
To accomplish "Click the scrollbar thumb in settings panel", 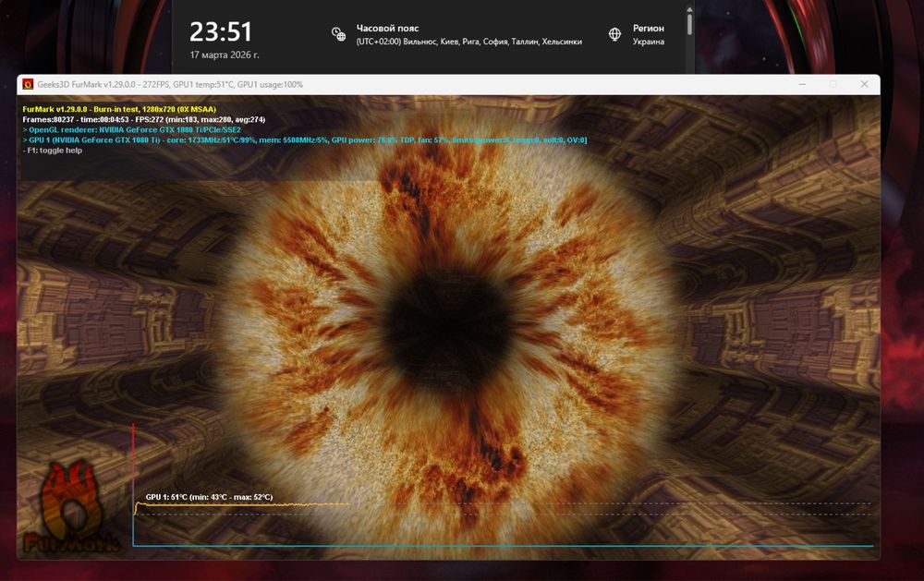I will coord(689,24).
